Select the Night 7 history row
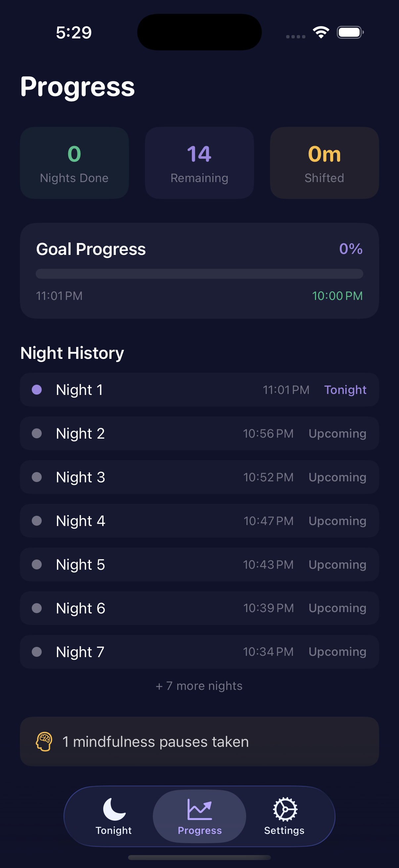 [199, 652]
